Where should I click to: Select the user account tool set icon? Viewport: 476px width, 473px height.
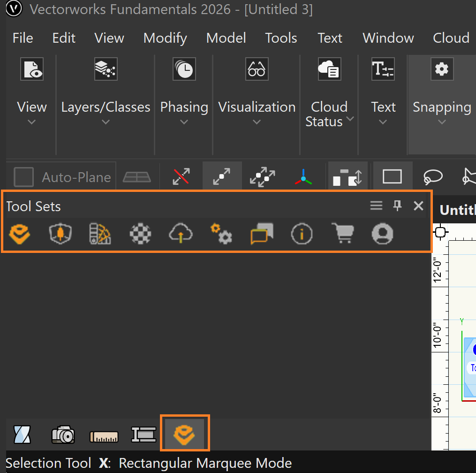click(x=383, y=234)
